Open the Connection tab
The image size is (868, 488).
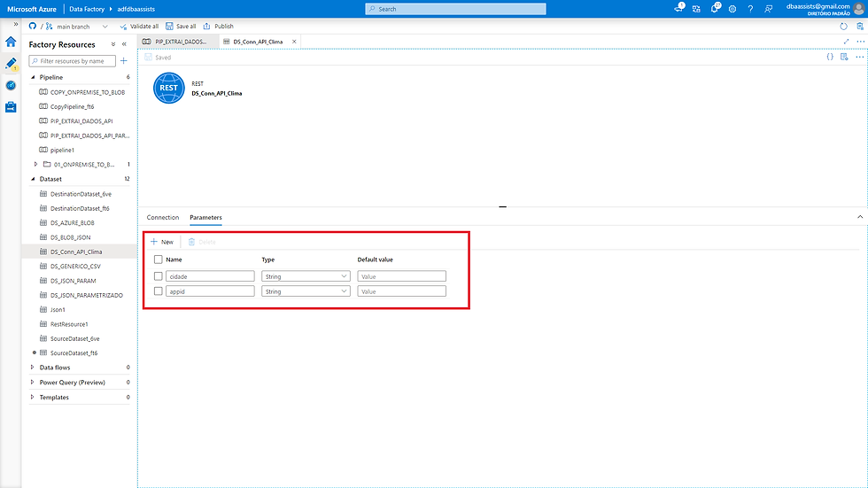pyautogui.click(x=163, y=218)
